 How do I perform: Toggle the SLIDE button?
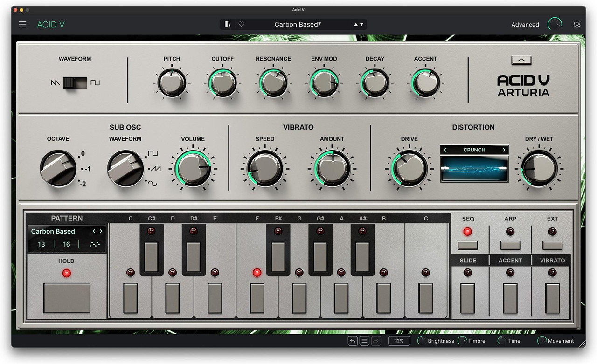tap(468, 298)
